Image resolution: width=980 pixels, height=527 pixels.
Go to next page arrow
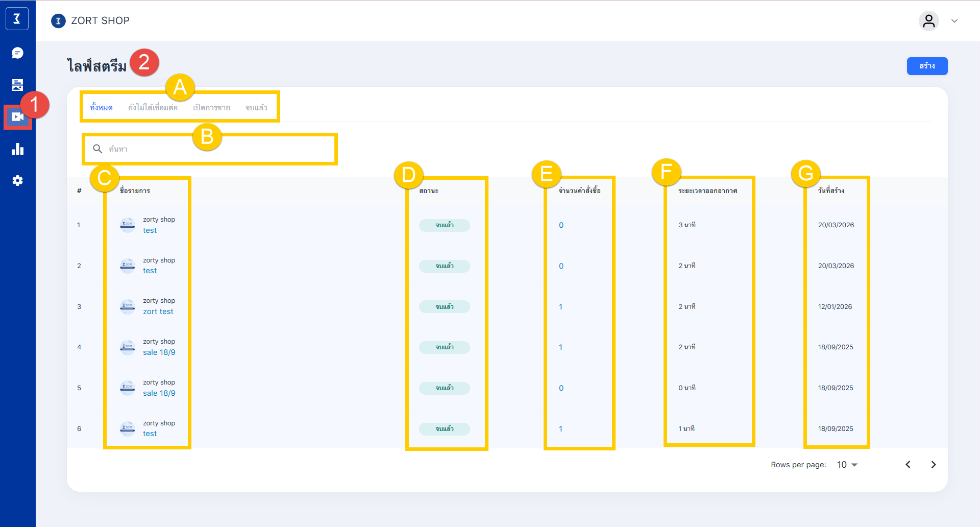pyautogui.click(x=933, y=465)
